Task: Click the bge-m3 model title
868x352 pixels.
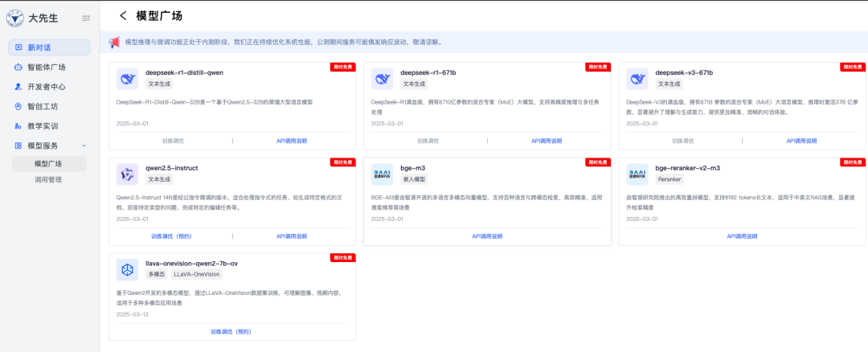Action: coord(413,168)
